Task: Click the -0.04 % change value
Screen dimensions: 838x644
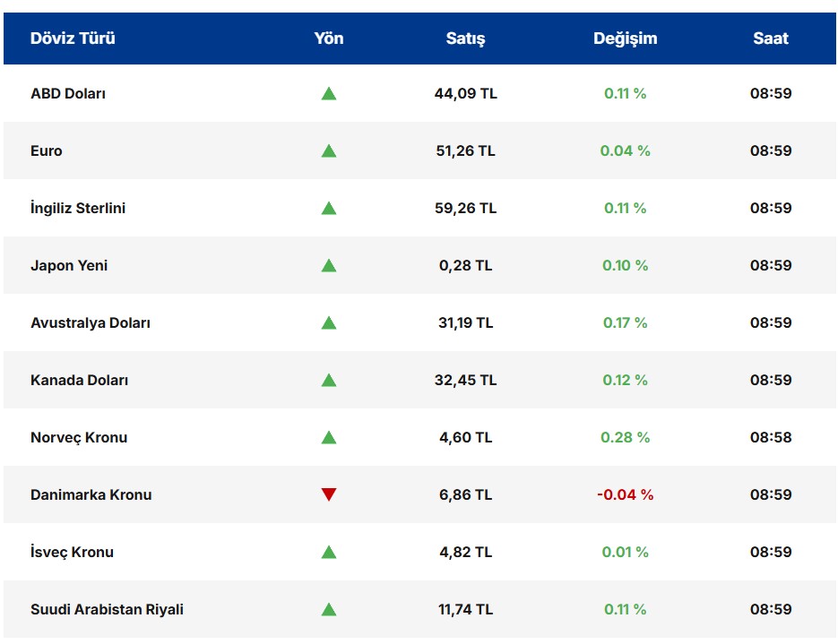Action: [x=625, y=494]
